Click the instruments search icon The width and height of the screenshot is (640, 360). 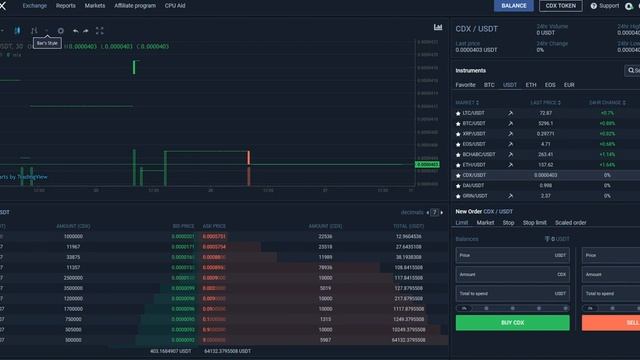coord(631,70)
